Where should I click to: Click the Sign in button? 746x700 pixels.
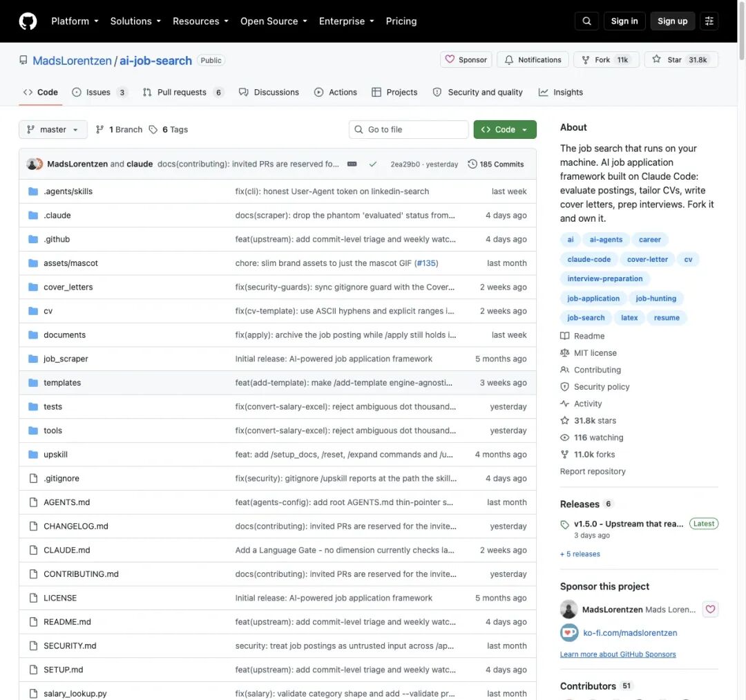click(x=624, y=21)
